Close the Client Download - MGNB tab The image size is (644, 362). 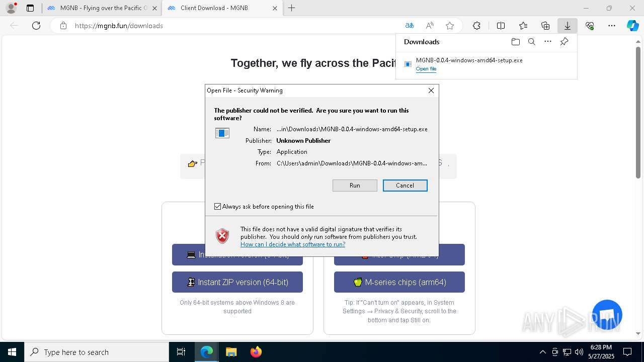[275, 8]
